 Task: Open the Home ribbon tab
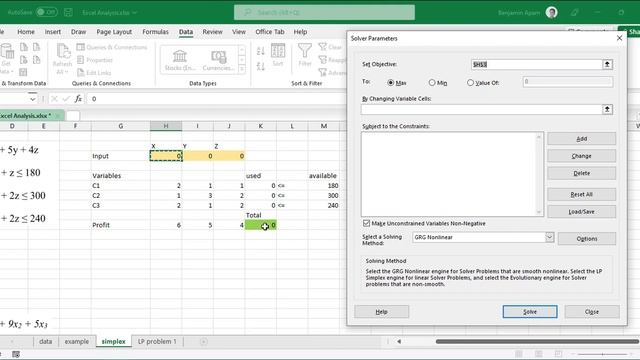(x=26, y=31)
